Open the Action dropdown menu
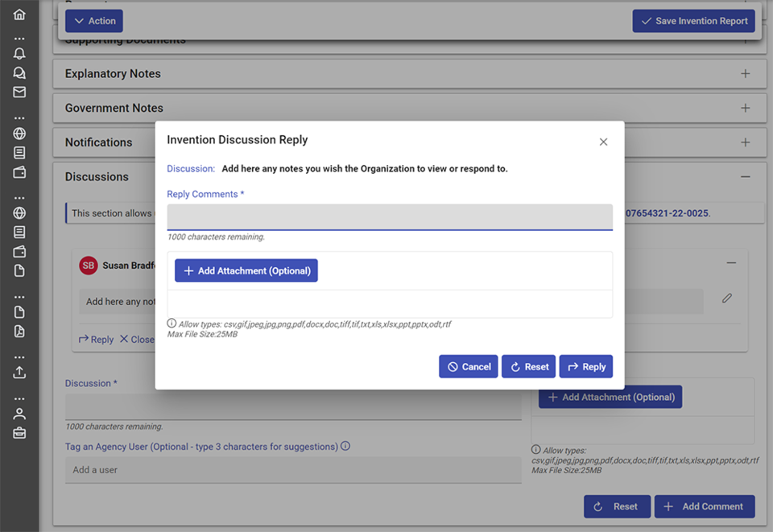The height and width of the screenshot is (532, 773). click(x=94, y=21)
